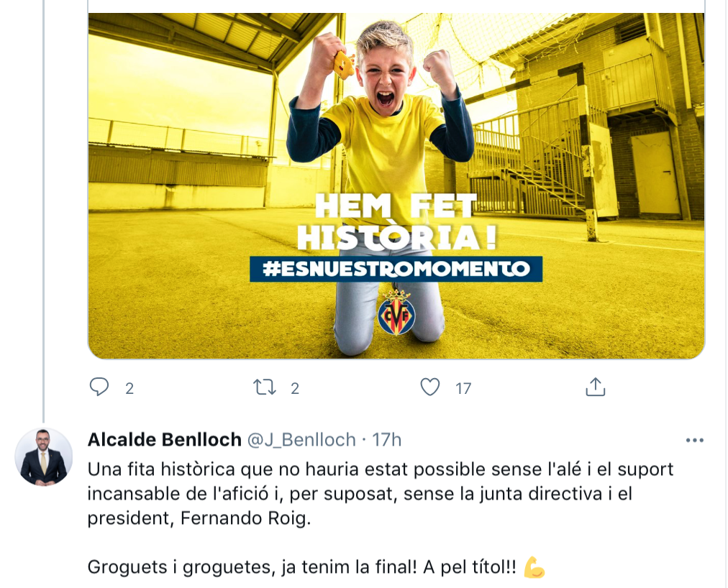The width and height of the screenshot is (728, 588).
Task: Open the tweet via its 17h timestamp
Action: [387, 439]
